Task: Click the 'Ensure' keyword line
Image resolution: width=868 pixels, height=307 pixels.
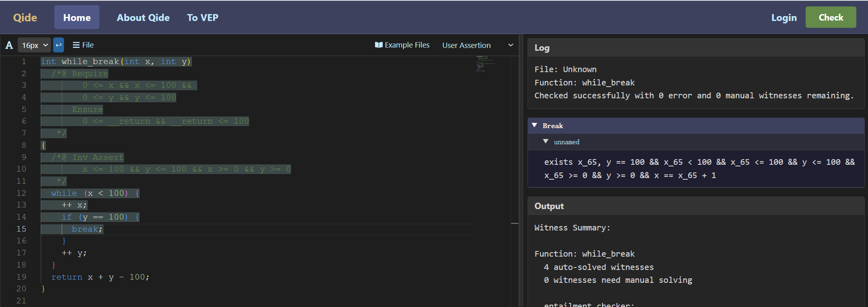Action: [x=87, y=109]
